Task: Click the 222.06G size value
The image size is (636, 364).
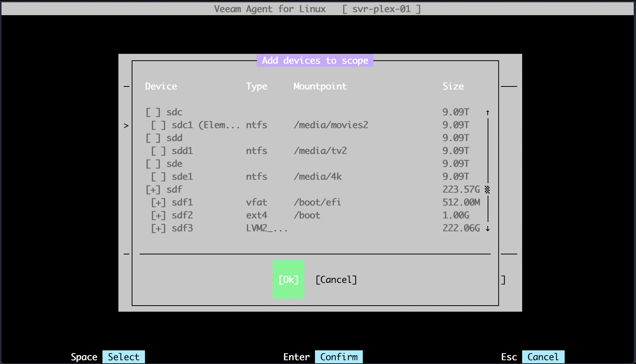Action: point(461,228)
